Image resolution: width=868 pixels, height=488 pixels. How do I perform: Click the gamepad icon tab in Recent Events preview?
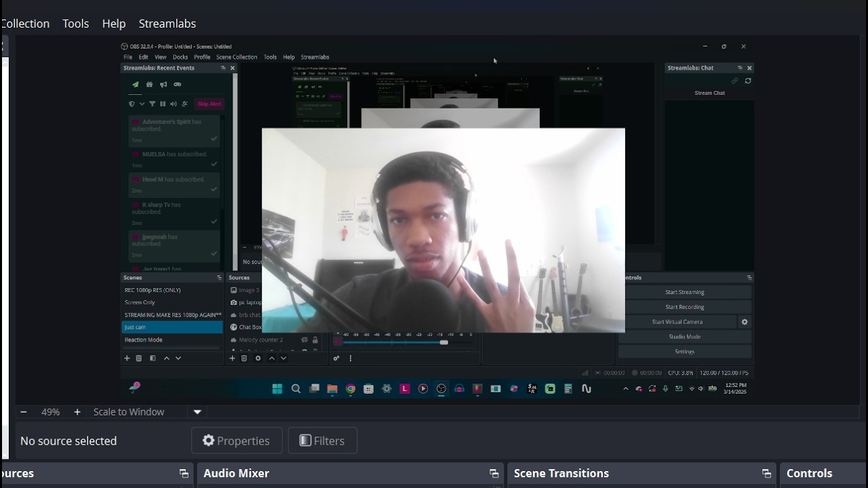(178, 85)
